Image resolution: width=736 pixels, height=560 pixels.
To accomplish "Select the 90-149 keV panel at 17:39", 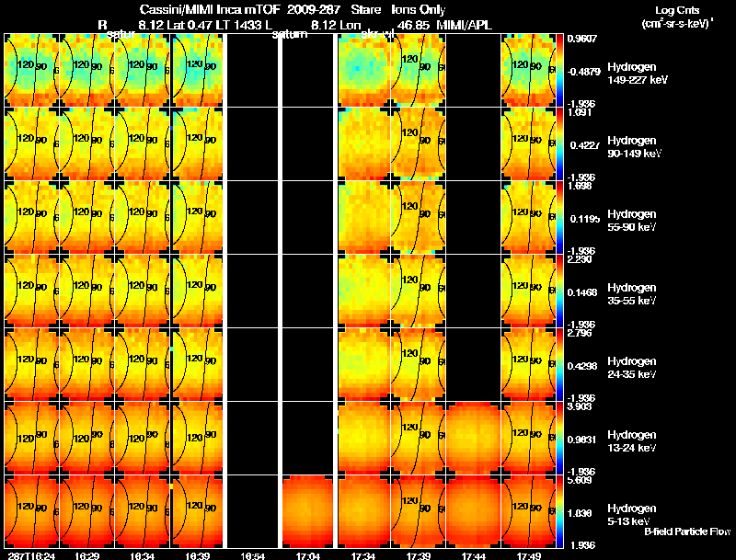I will tap(419, 144).
